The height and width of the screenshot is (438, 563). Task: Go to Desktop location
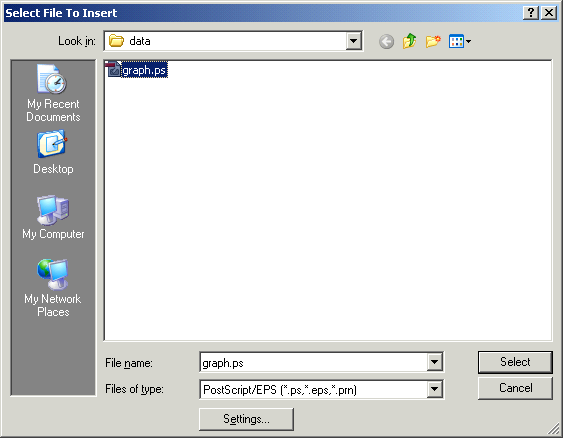click(x=53, y=153)
